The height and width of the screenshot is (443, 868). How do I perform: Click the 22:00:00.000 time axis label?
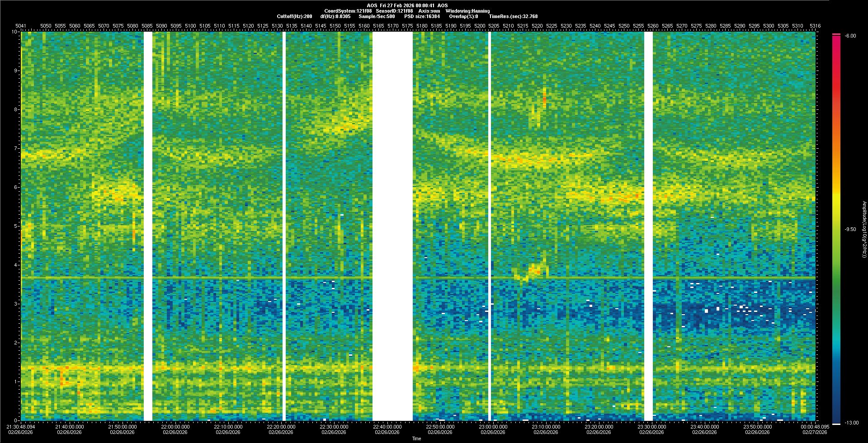coord(175,426)
